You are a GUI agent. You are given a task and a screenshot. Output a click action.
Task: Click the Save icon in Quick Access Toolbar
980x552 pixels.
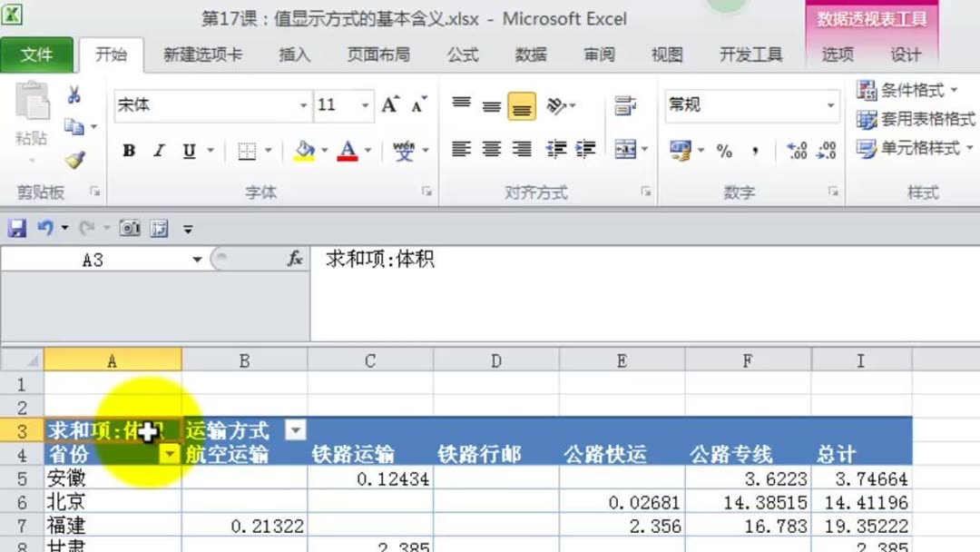pyautogui.click(x=19, y=228)
